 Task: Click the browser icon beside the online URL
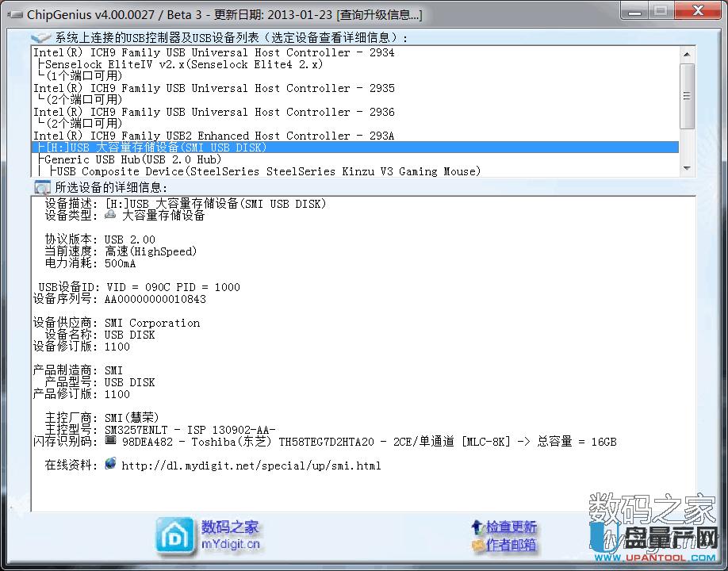pyautogui.click(x=110, y=465)
